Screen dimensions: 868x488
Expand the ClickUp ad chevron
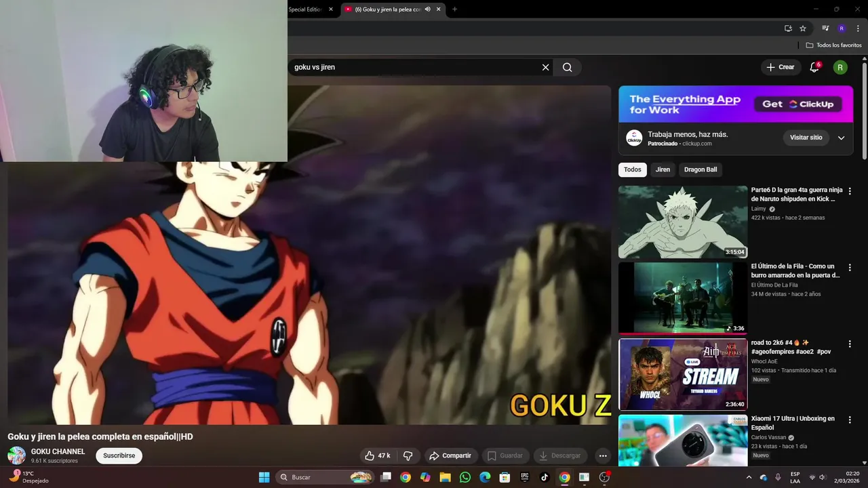click(841, 138)
